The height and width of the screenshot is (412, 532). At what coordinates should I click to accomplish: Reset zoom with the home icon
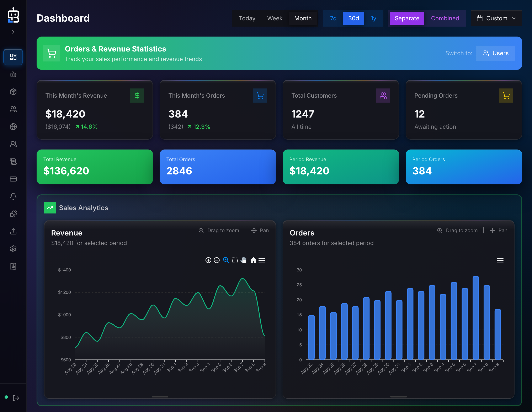(x=253, y=260)
